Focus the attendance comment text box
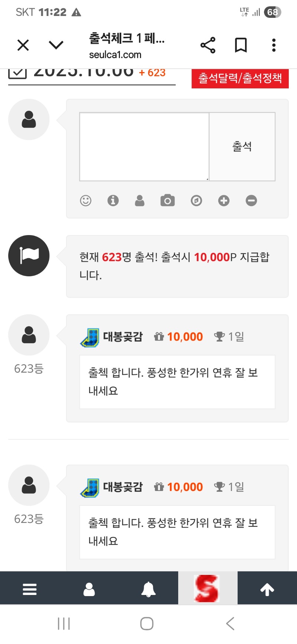297x644 pixels. (x=144, y=147)
